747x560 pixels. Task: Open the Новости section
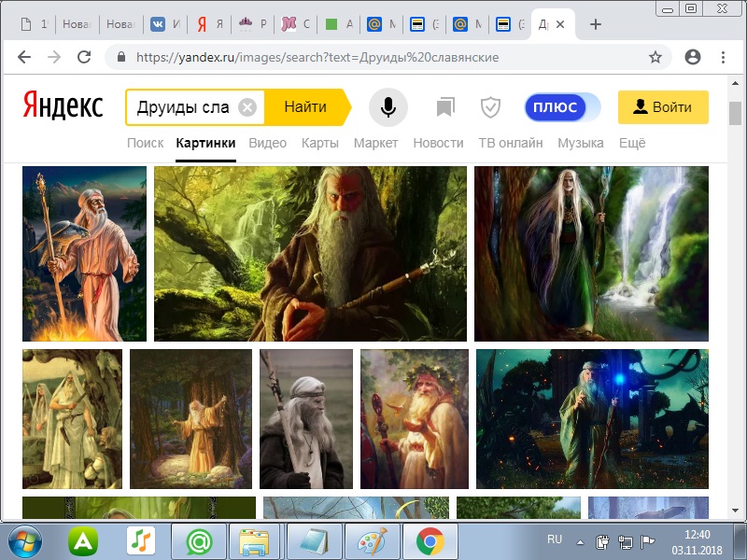tap(438, 143)
